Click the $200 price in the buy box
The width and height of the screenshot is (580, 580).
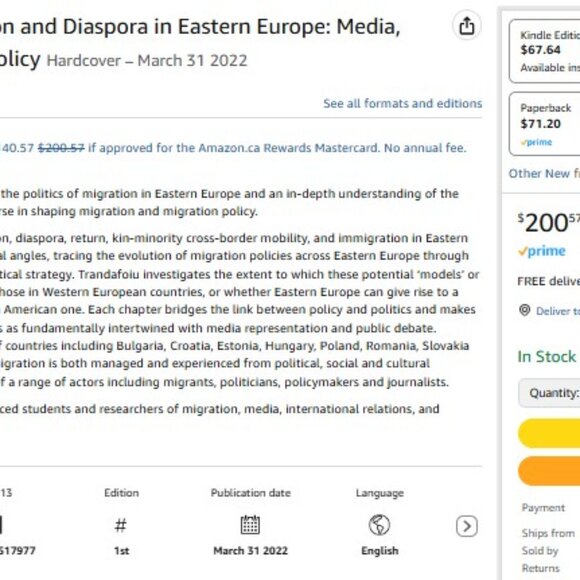[x=549, y=223]
